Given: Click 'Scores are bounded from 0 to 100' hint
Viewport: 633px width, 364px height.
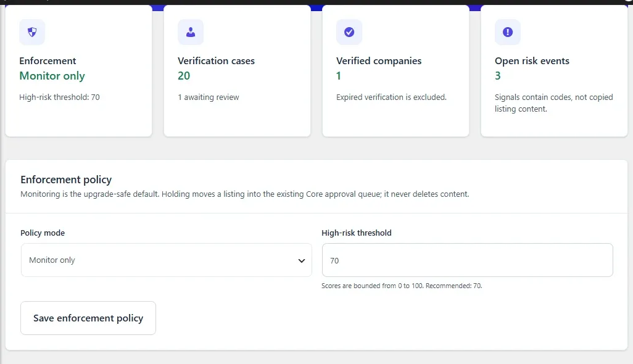Looking at the screenshot, I should coord(402,286).
